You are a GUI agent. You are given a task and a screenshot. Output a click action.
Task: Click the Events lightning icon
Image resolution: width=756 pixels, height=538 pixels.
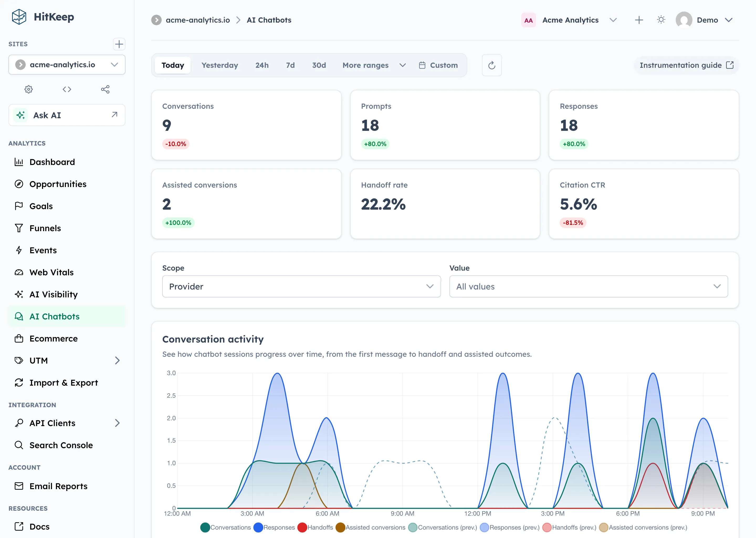(x=19, y=250)
